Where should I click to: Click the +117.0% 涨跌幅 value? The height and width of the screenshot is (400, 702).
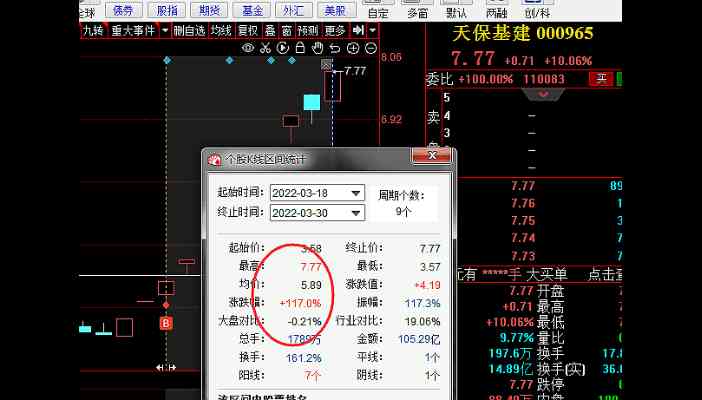point(300,303)
